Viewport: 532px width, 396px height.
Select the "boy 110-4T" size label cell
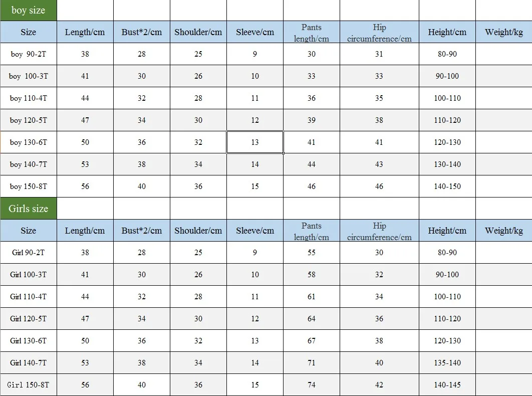29,98
